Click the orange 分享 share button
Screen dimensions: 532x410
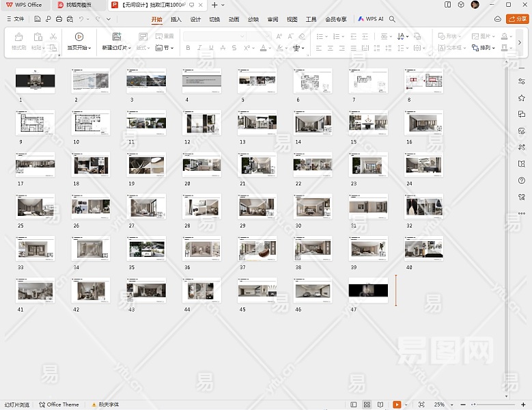click(x=517, y=19)
